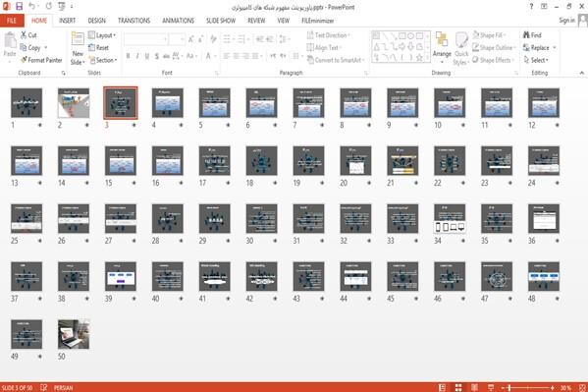Image resolution: width=588 pixels, height=392 pixels.
Task: Toggle text shadow S button
Action: tap(157, 56)
